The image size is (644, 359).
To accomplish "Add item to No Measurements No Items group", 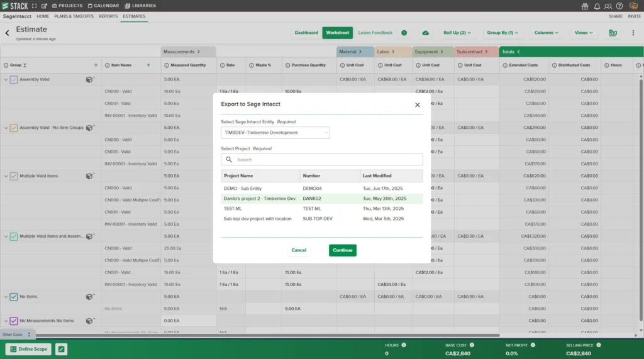I will tap(90, 321).
